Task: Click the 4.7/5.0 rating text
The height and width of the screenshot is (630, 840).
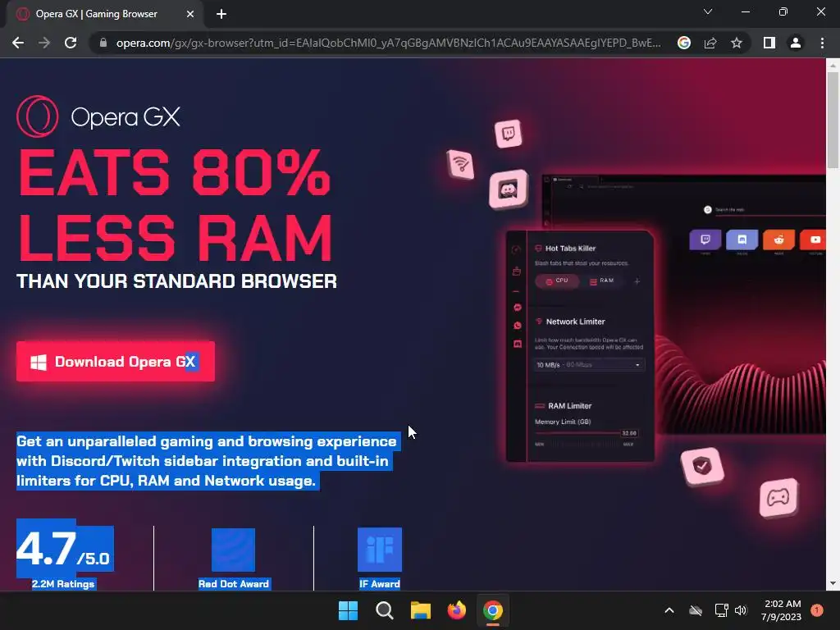Action: (x=65, y=549)
